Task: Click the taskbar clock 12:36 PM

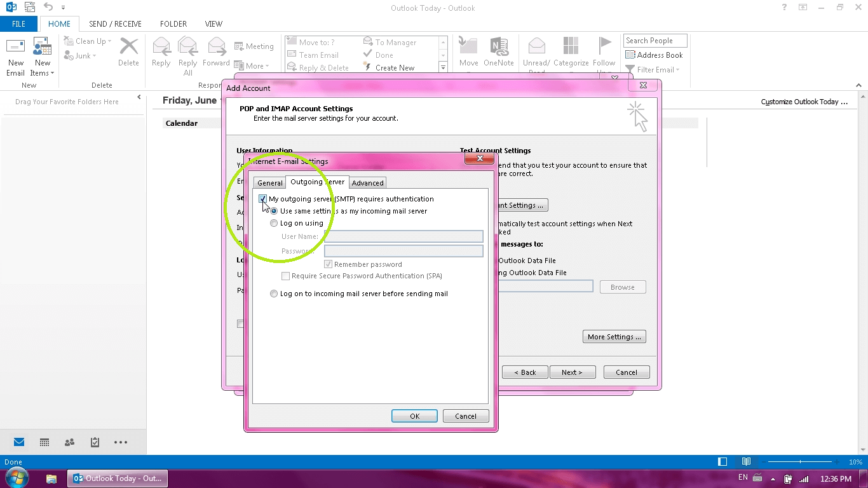Action: pyautogui.click(x=836, y=478)
